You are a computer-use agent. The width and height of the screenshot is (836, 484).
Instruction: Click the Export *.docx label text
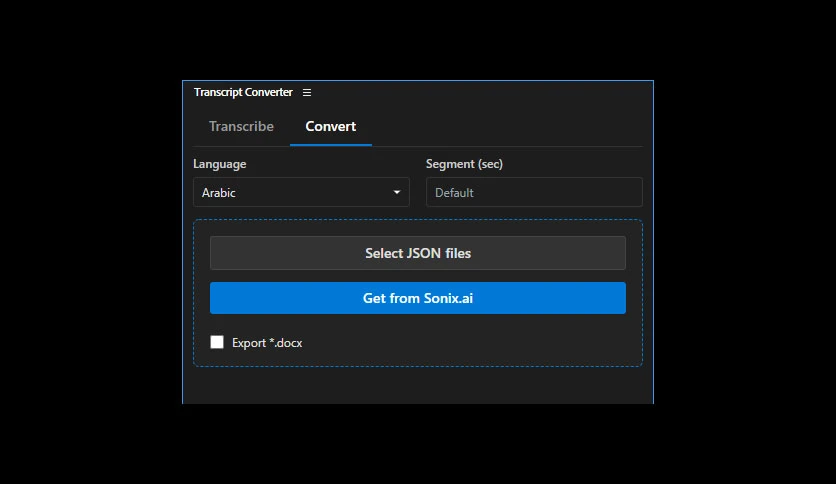coord(267,343)
